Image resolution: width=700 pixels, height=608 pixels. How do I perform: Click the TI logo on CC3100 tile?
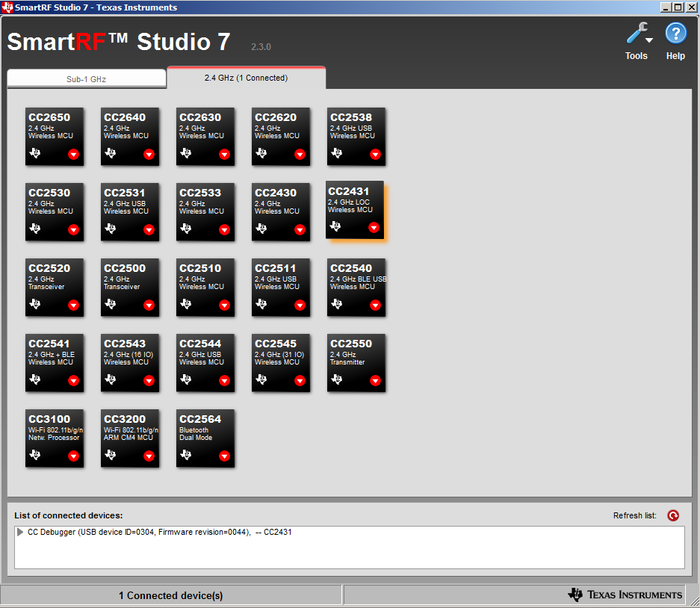[35, 455]
